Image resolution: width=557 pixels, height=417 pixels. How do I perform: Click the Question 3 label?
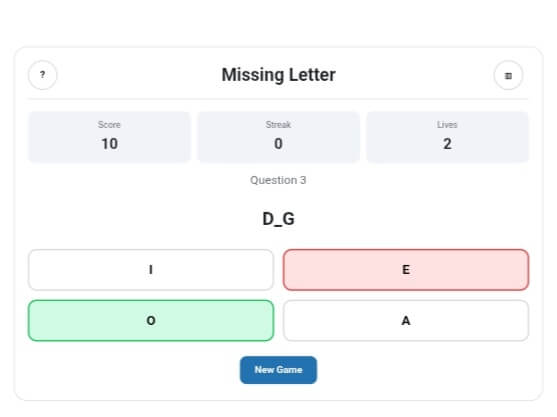point(278,180)
